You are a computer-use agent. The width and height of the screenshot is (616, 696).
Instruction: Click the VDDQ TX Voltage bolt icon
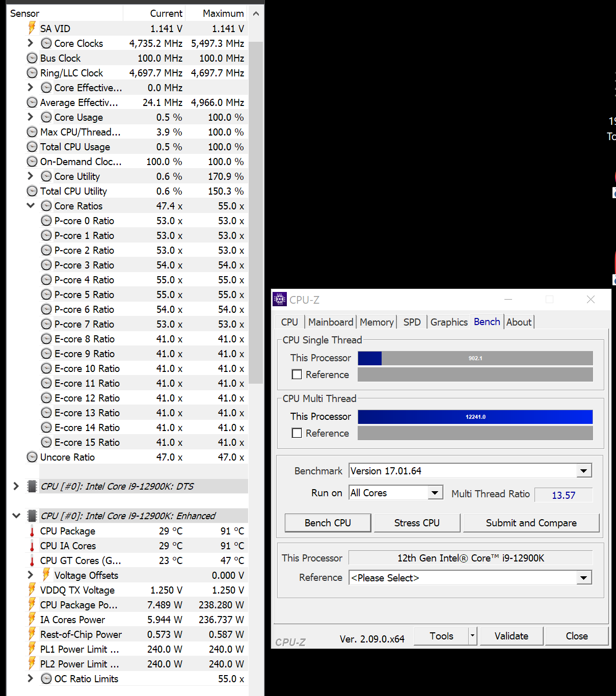(x=32, y=590)
